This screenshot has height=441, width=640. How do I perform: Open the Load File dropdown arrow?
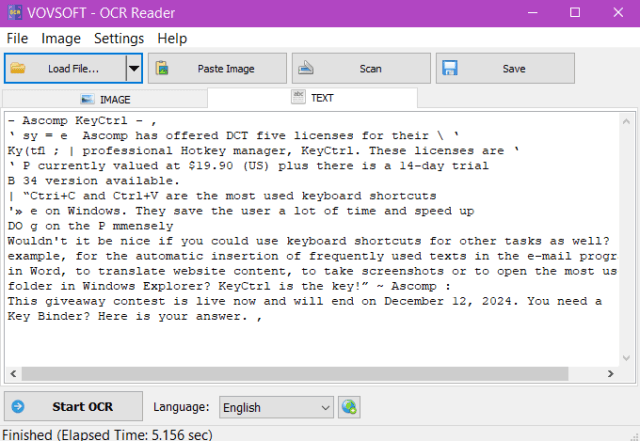click(134, 68)
